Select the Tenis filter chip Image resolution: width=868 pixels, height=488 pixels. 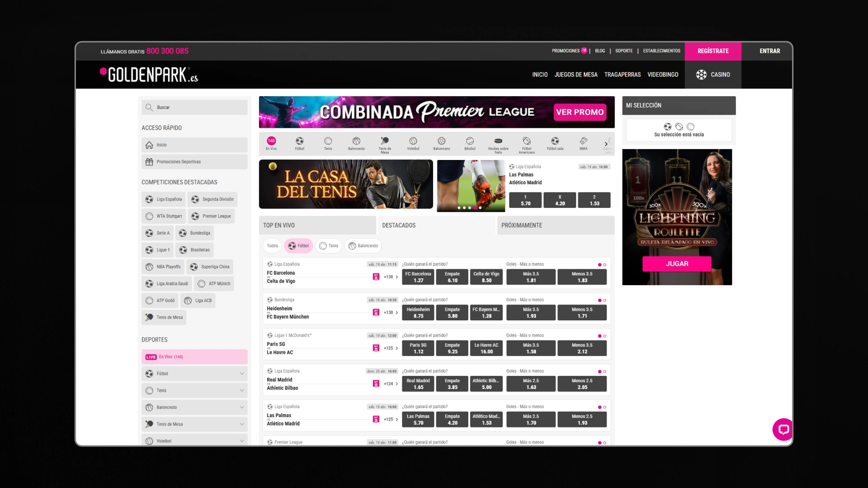pyautogui.click(x=329, y=246)
